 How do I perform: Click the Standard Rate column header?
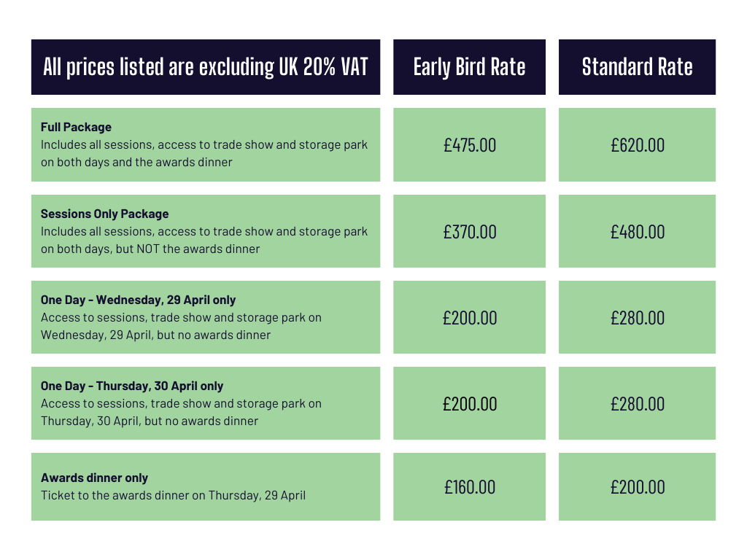click(637, 67)
